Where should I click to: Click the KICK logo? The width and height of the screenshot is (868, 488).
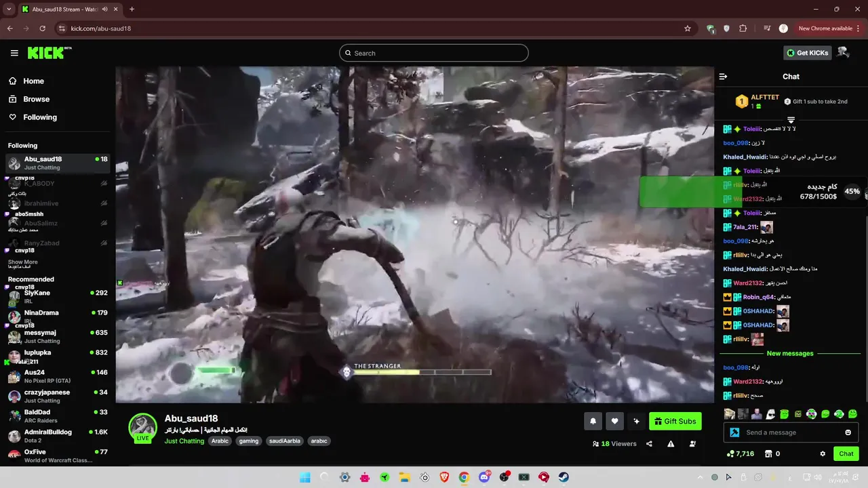pyautogui.click(x=50, y=53)
